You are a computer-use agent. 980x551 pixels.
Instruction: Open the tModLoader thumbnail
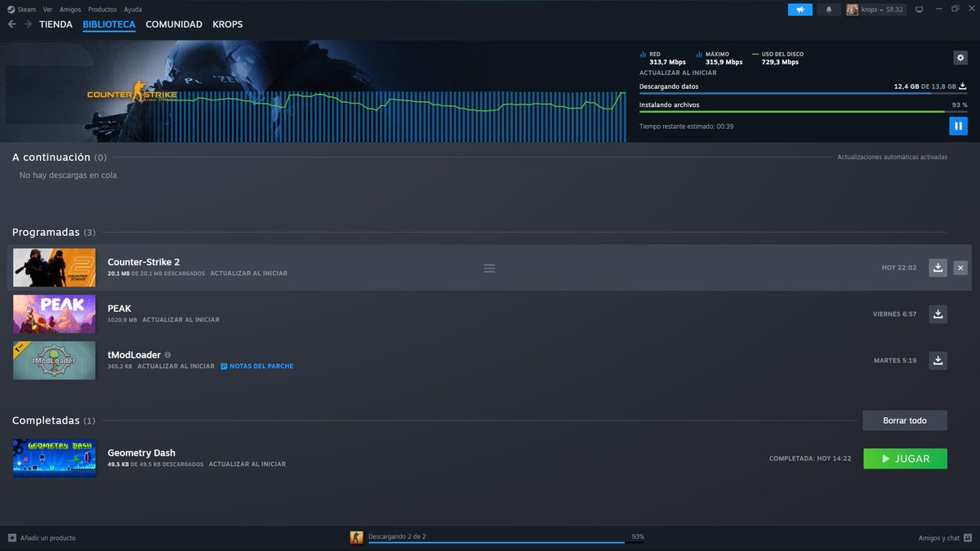(54, 361)
